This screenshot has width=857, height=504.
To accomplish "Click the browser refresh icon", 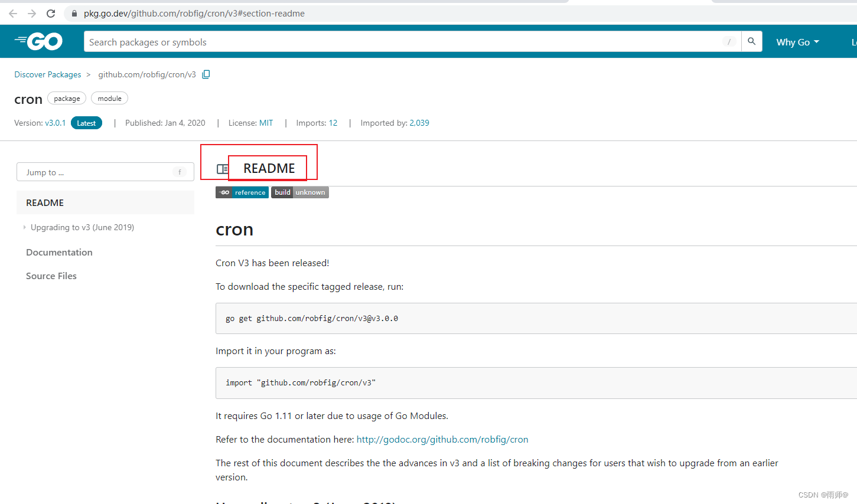I will click(51, 13).
